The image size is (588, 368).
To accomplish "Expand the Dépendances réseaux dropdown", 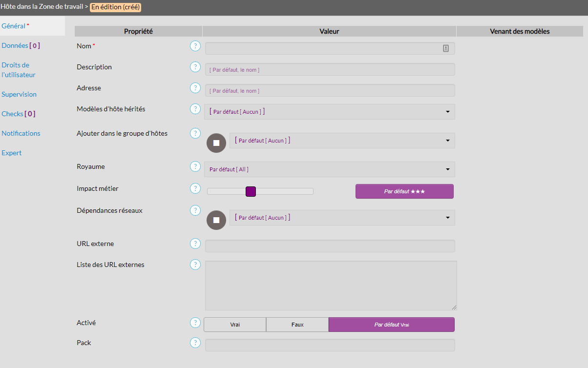I will coord(342,218).
